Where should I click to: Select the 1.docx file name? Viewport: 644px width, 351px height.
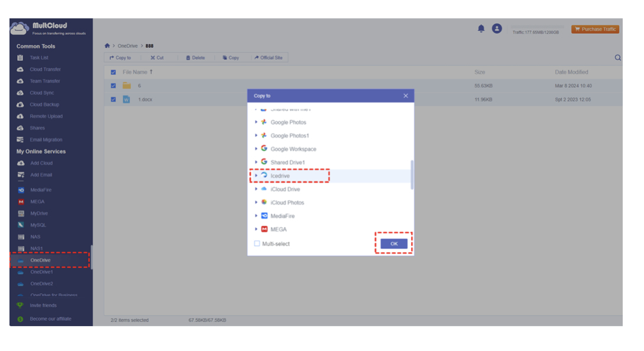tap(145, 99)
